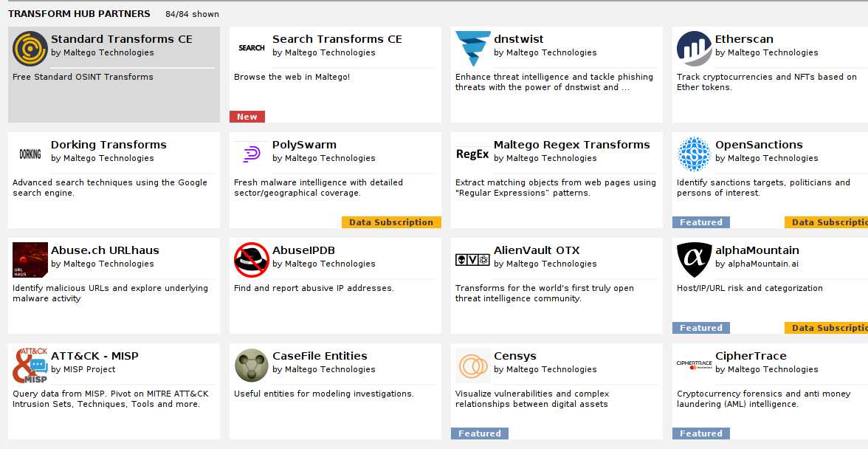Click the Abuse.ch URLhaus logo icon
Image resolution: width=868 pixels, height=449 pixels.
[30, 260]
